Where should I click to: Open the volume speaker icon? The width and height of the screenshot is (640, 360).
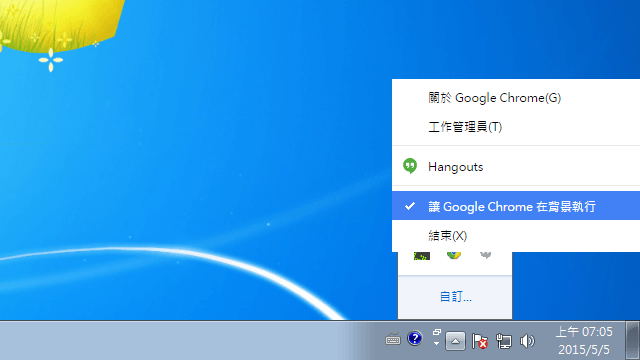click(x=527, y=341)
